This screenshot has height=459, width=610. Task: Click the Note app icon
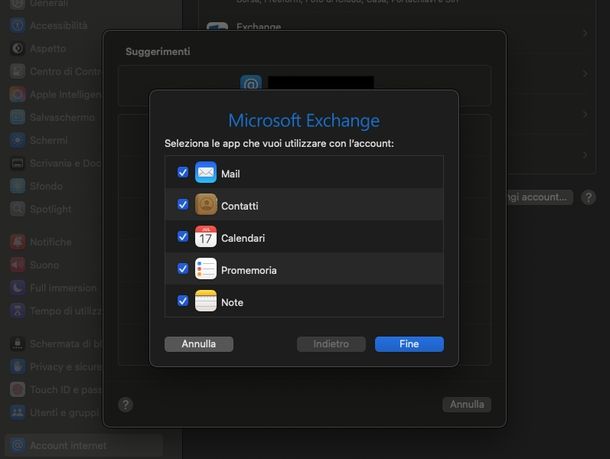tap(206, 301)
